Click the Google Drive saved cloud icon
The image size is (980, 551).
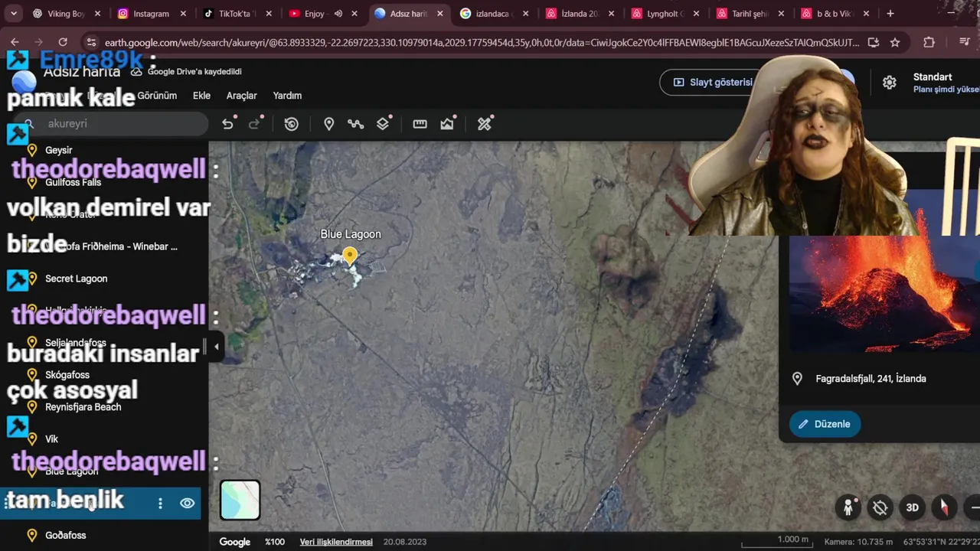(x=136, y=71)
